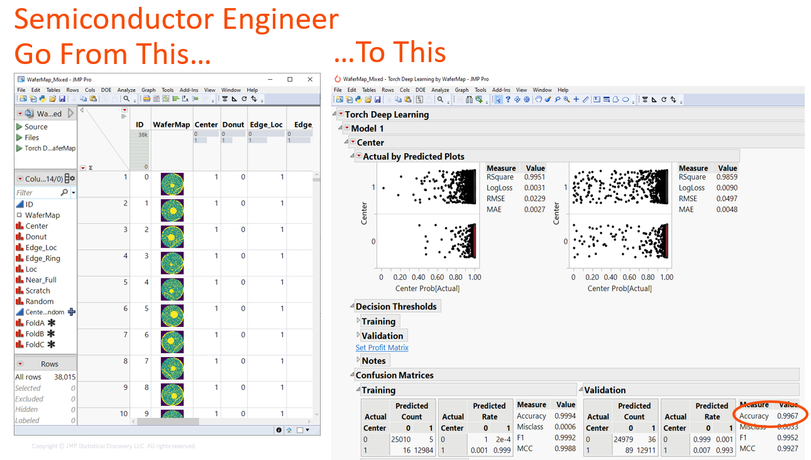This screenshot has width=811, height=460.
Task: Select the FoldA column in columns list
Action: pyautogui.click(x=35, y=323)
